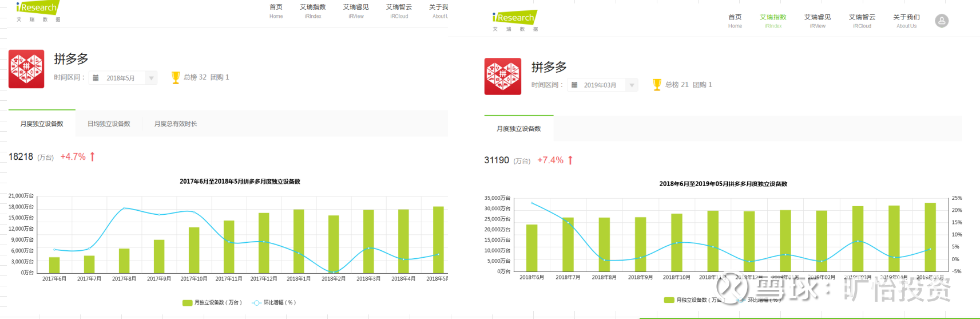Select 月度独立设备数 tab in right page
Viewport: 980px width, 319px height.
tap(519, 128)
